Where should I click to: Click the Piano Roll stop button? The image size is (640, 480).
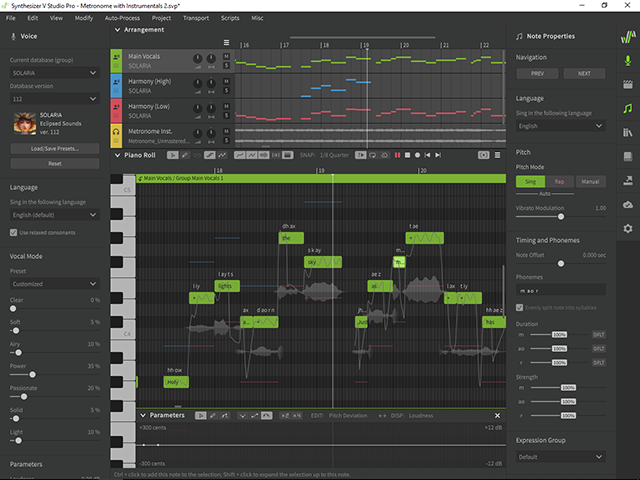click(x=407, y=155)
